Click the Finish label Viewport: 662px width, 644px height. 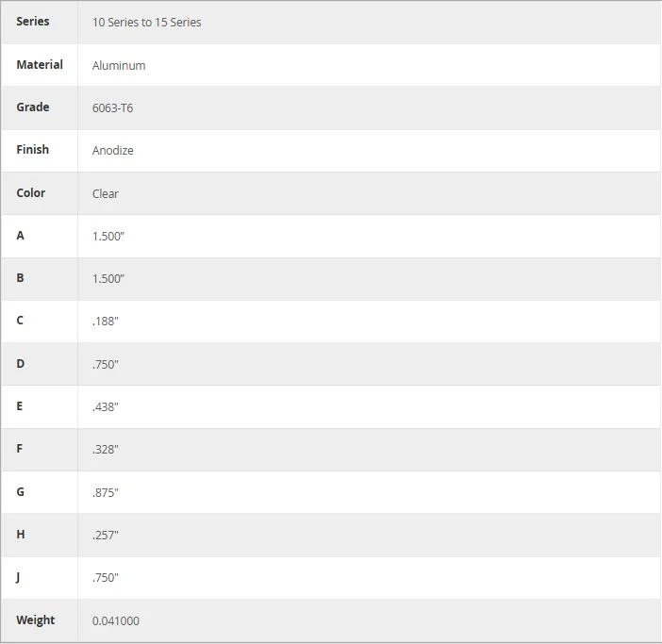[32, 149]
